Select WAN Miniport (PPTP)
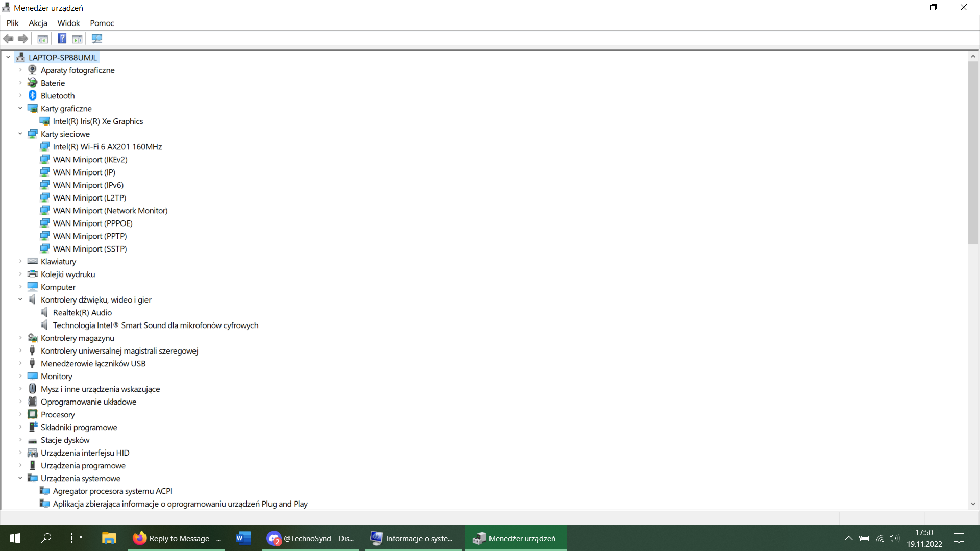The width and height of the screenshot is (980, 551). point(90,236)
